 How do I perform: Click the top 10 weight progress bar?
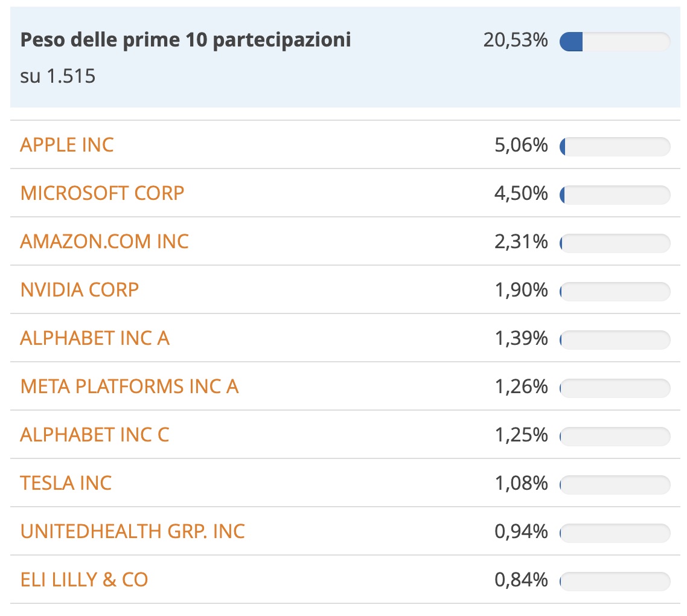(x=615, y=41)
